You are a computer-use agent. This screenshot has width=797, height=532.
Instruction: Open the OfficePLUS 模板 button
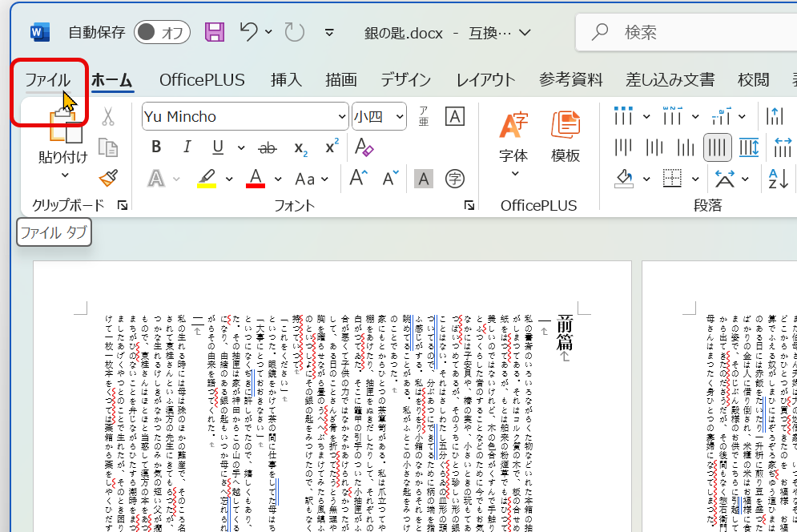(566, 137)
